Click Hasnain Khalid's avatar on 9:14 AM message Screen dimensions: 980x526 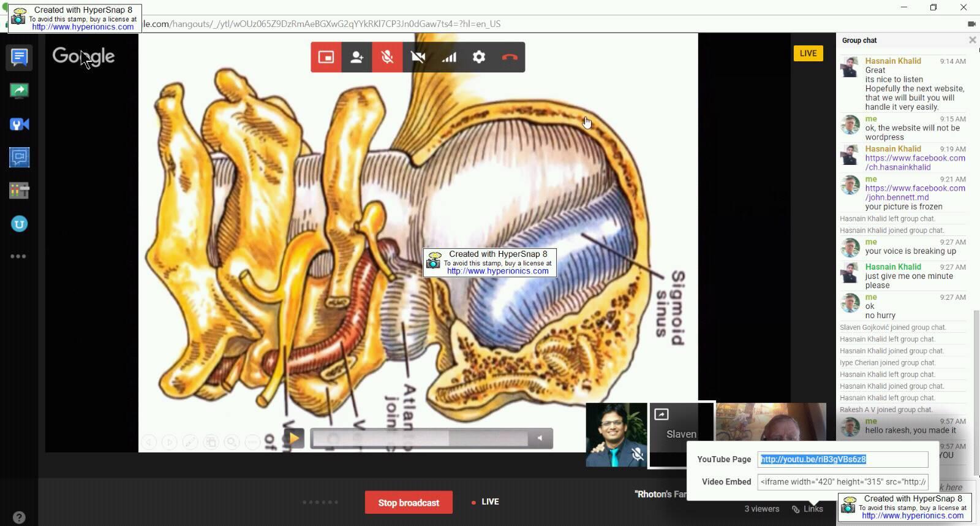pyautogui.click(x=850, y=67)
